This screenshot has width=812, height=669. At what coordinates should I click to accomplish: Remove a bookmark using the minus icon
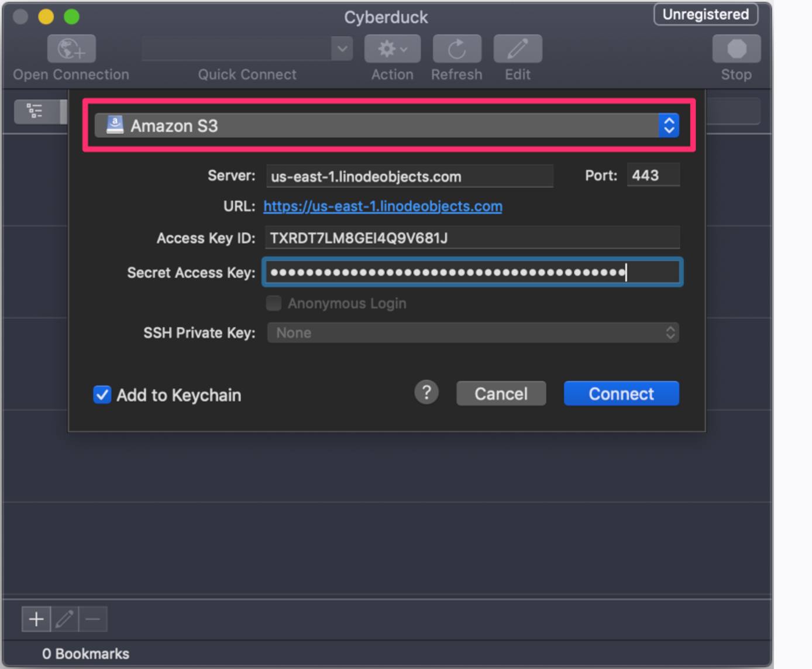pos(92,619)
